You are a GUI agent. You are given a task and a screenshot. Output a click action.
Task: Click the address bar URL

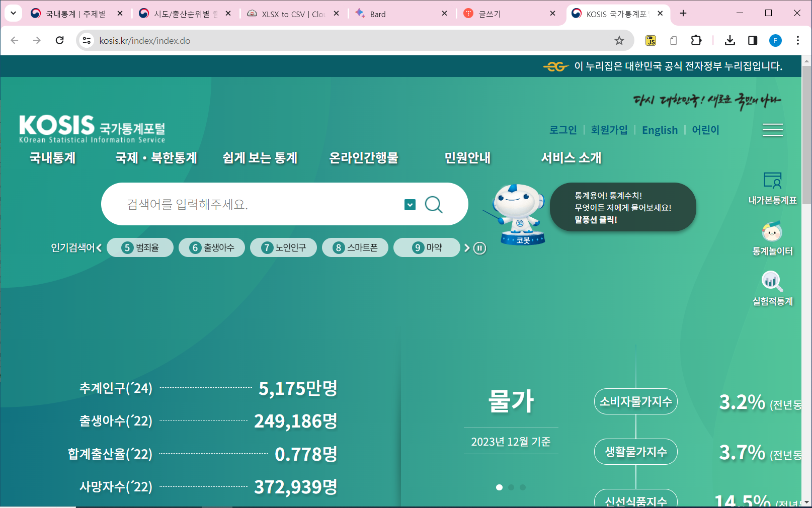coord(145,41)
